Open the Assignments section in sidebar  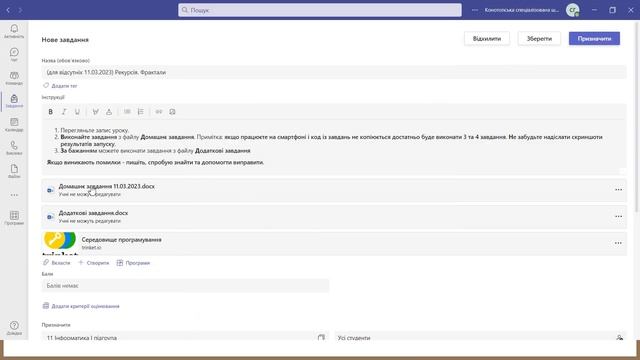14,101
